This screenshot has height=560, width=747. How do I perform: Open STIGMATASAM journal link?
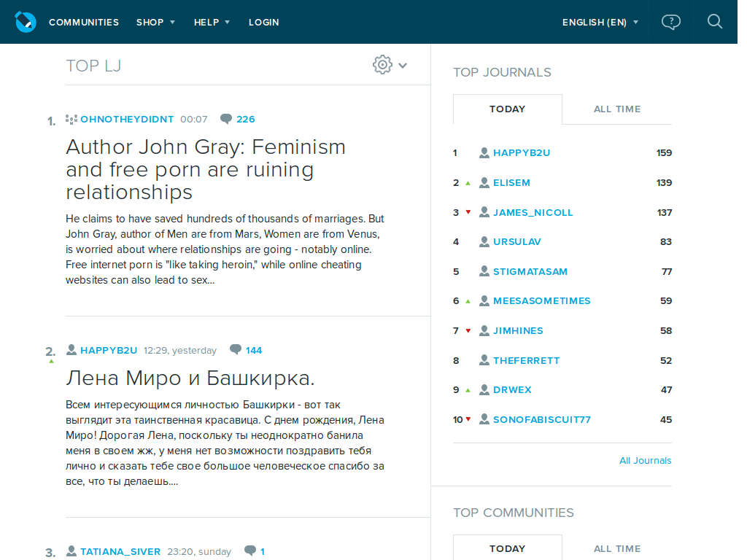click(530, 271)
